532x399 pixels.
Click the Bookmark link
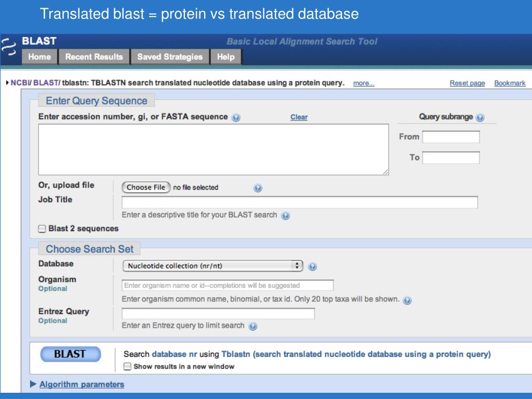point(510,83)
